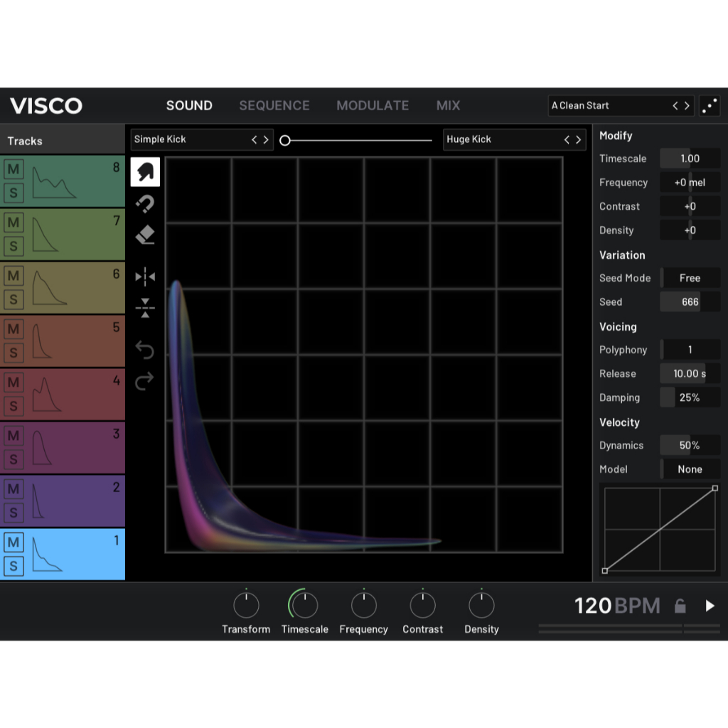Click the bottom Density knob

(481, 606)
